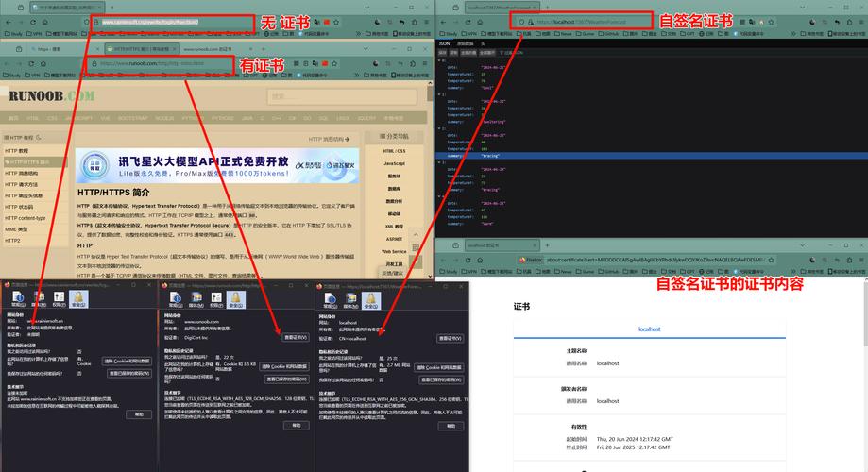Open new tab in runoob window
The height and width of the screenshot is (472, 868).
tap(264, 49)
